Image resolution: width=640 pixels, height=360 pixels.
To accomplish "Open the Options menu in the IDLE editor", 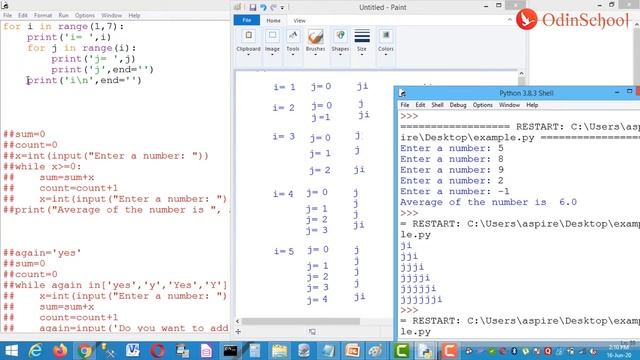I will [x=84, y=16].
